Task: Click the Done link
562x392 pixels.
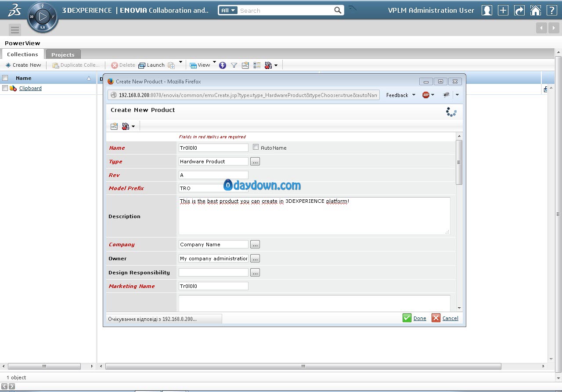Action: coord(420,318)
